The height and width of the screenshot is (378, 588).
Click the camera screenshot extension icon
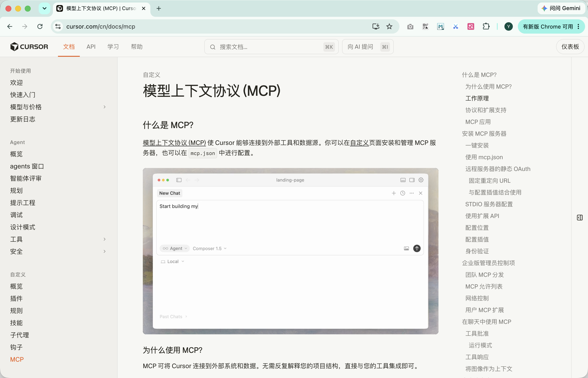410,26
